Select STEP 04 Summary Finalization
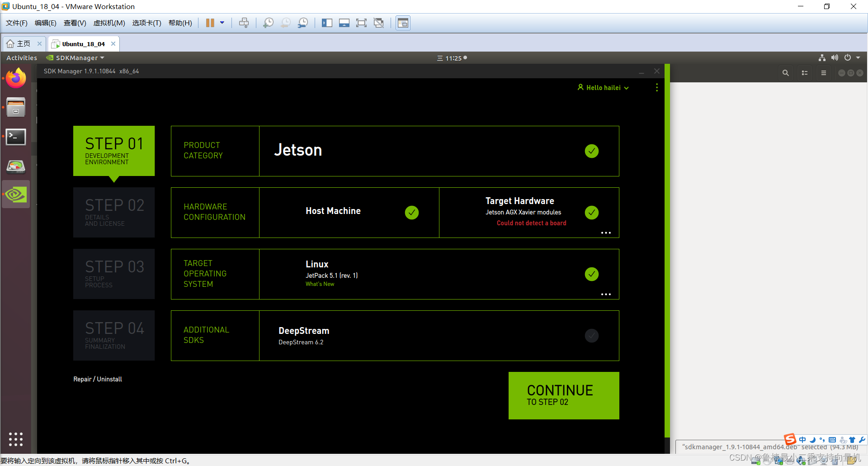868x466 pixels. coord(114,335)
